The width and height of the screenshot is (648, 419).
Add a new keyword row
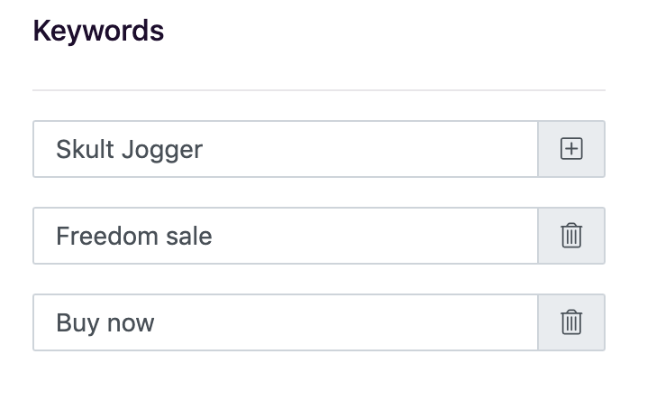pos(571,149)
